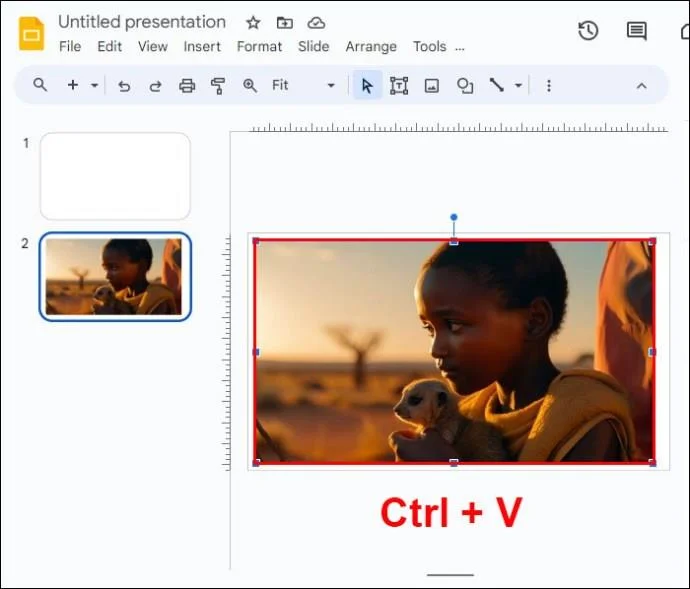690x589 pixels.
Task: Open the Format menu
Action: (x=259, y=47)
